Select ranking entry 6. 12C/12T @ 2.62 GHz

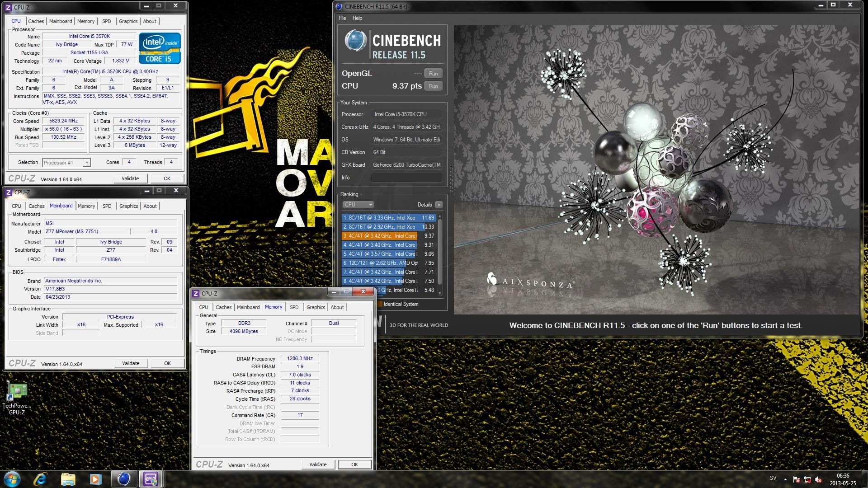(388, 263)
